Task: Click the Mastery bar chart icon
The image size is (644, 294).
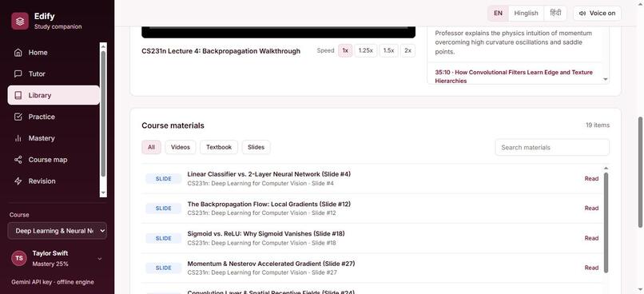Action: [18, 138]
